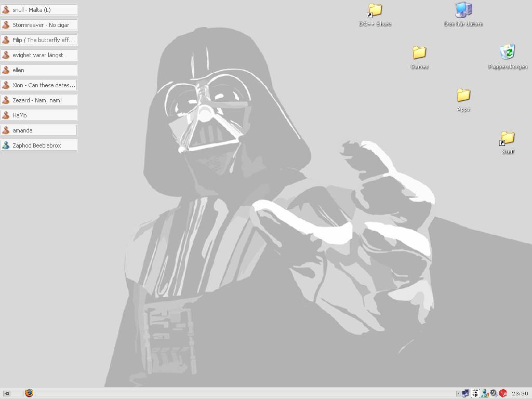Open MSN Messenger tray icon
Screen dimensions: 532x399
tap(485, 393)
